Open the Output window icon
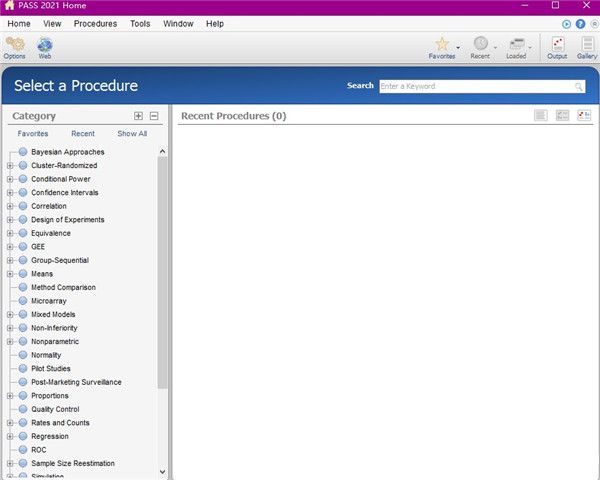This screenshot has width=600, height=480. pos(557,47)
